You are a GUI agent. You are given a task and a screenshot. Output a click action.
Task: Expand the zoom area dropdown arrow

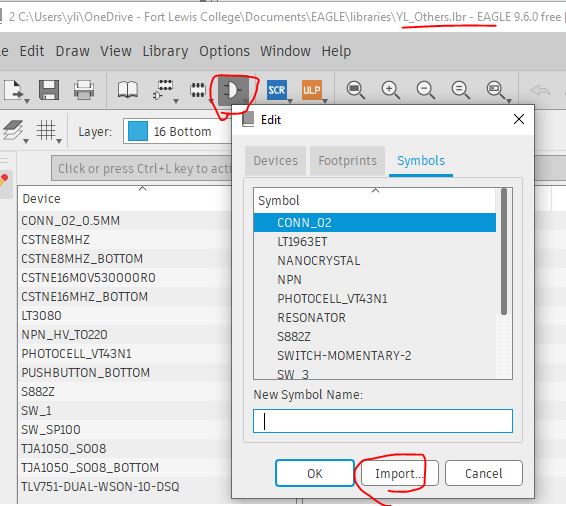pos(509,101)
